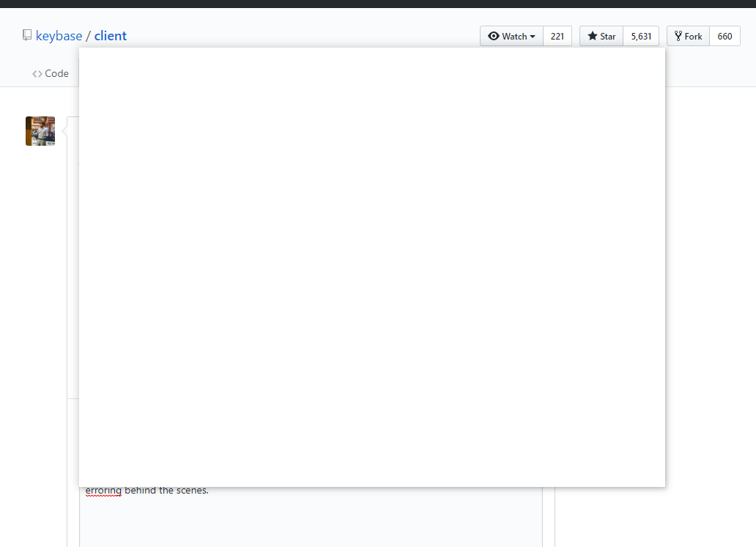Open the client repository link
This screenshot has width=756, height=547.
[x=111, y=36]
